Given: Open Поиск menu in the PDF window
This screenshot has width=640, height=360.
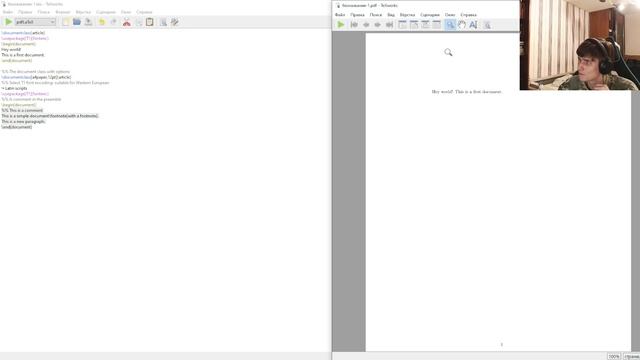Looking at the screenshot, I should (x=376, y=15).
